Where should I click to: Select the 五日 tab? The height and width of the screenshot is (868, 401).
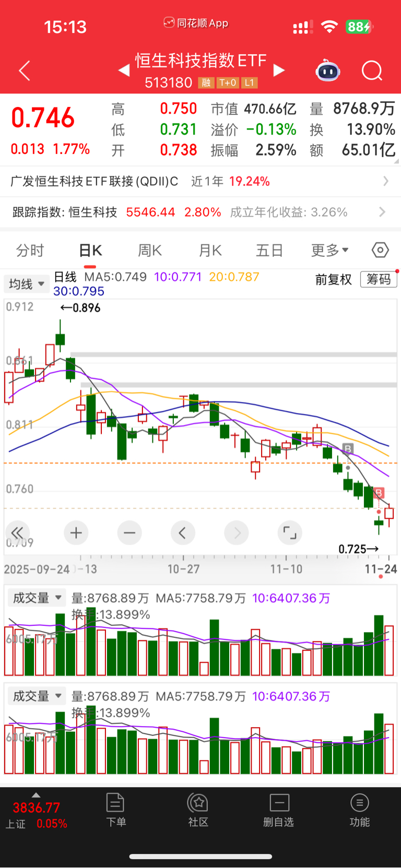pos(269,251)
